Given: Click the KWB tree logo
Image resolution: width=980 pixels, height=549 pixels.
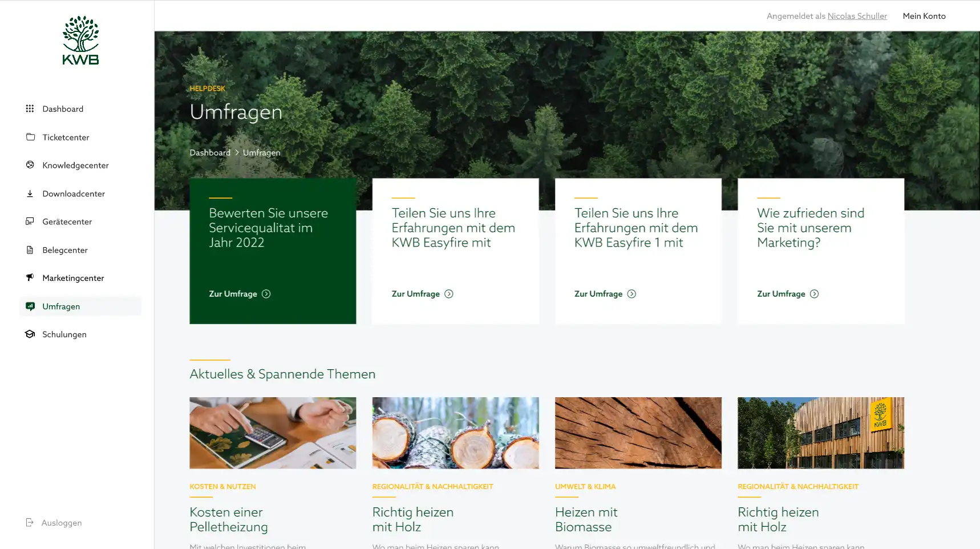Looking at the screenshot, I should tap(80, 40).
